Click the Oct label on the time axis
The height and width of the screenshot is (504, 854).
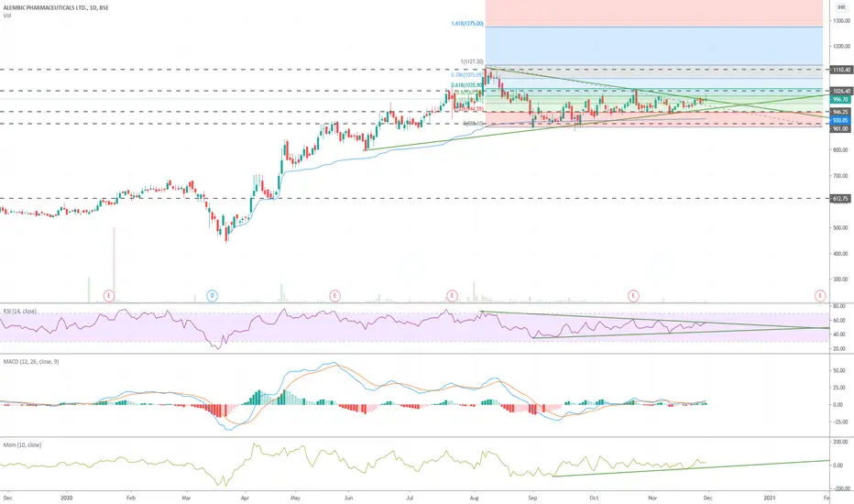click(594, 498)
